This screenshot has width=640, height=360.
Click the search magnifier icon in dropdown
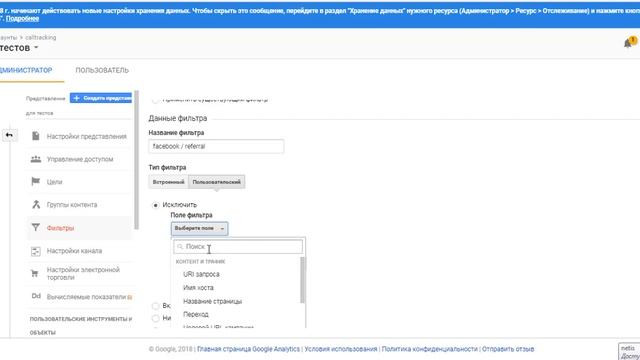pyautogui.click(x=180, y=247)
